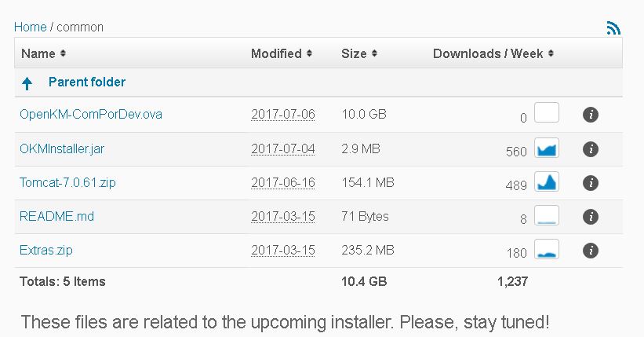The height and width of the screenshot is (337, 644).
Task: Click the Parent folder up arrow icon
Action: 27,82
